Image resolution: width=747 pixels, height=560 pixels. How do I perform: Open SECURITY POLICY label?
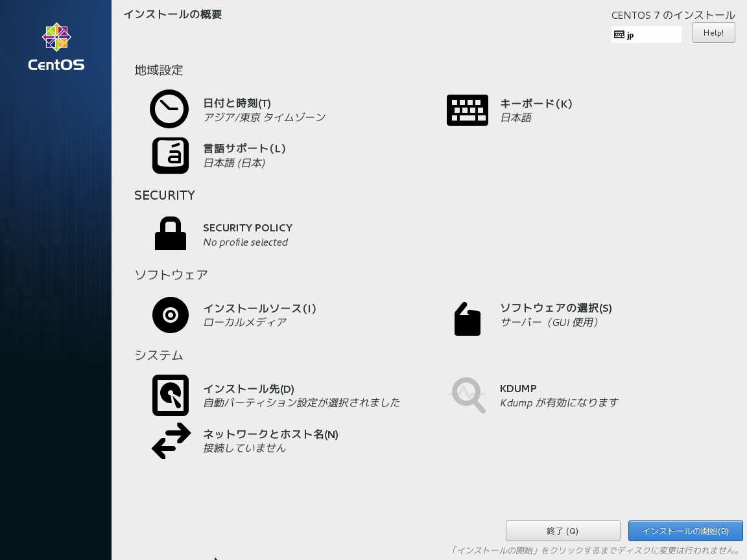coord(248,227)
